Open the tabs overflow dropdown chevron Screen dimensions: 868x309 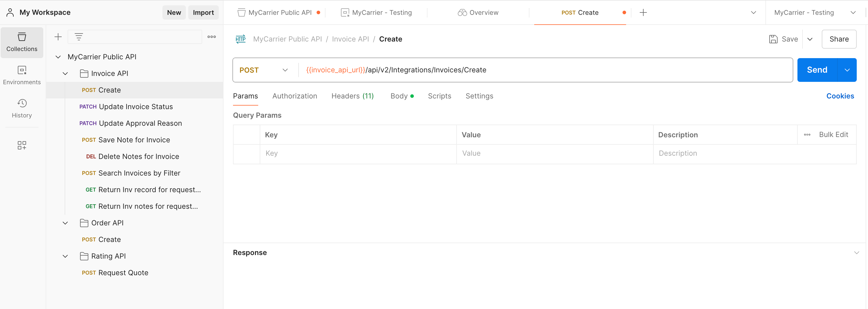tap(754, 12)
